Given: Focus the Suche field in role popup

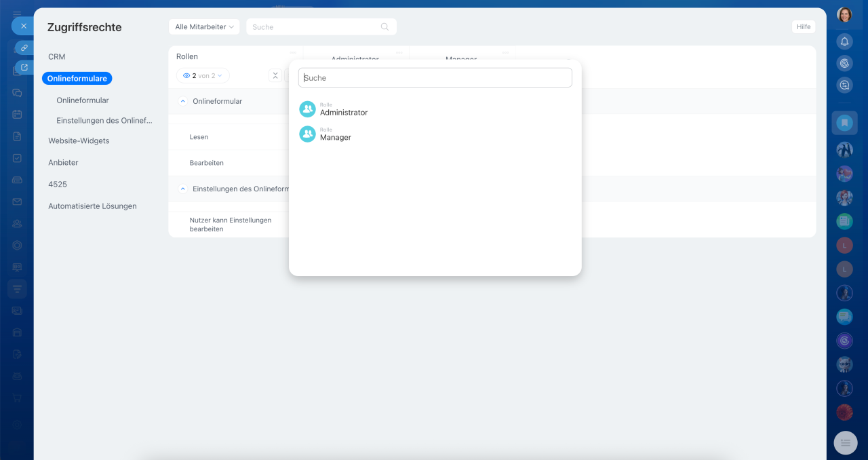Looking at the screenshot, I should [435, 78].
